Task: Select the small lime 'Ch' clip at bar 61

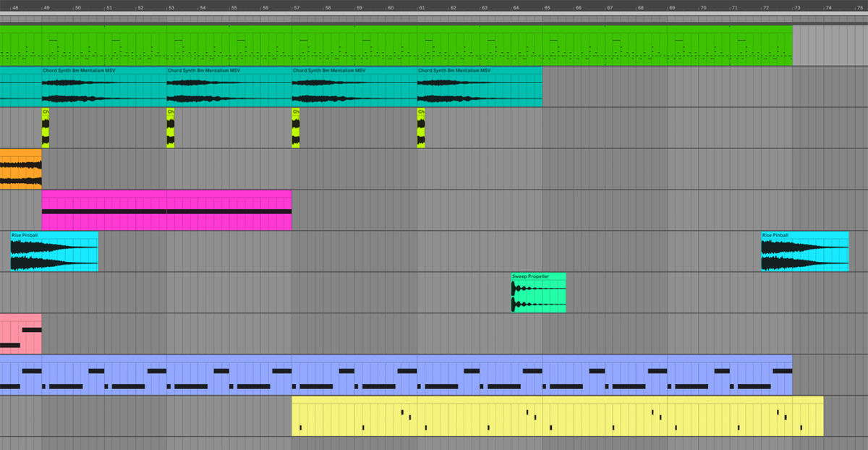Action: coord(421,128)
